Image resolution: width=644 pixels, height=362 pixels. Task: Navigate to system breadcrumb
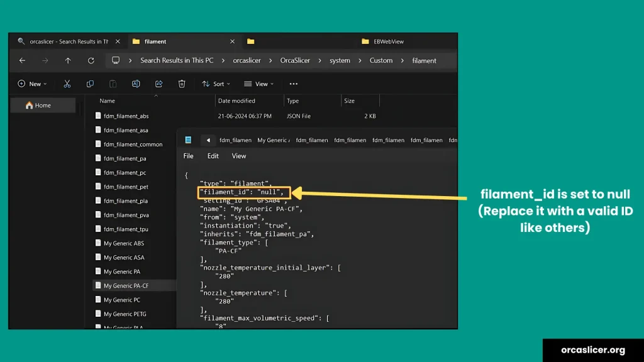click(x=340, y=60)
